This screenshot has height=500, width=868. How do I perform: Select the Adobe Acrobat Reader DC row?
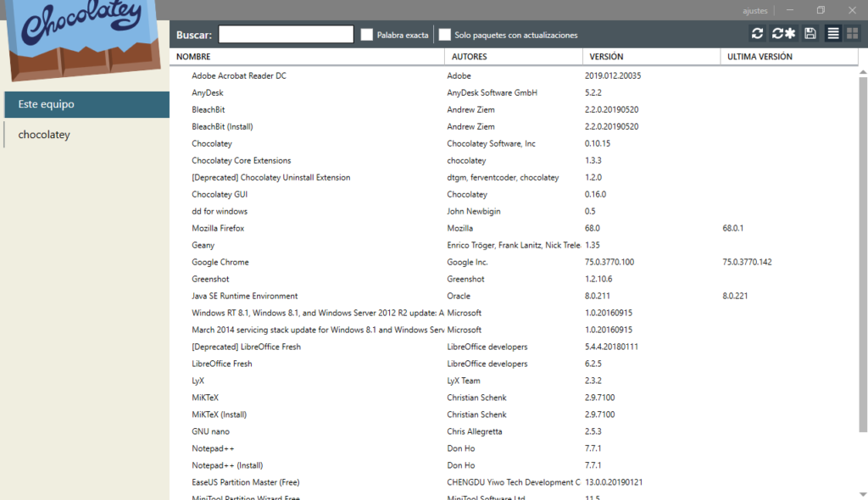click(514, 76)
